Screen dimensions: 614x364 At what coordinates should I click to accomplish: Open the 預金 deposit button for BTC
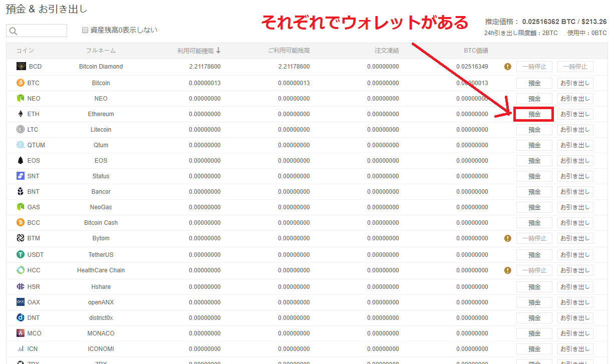coord(534,83)
